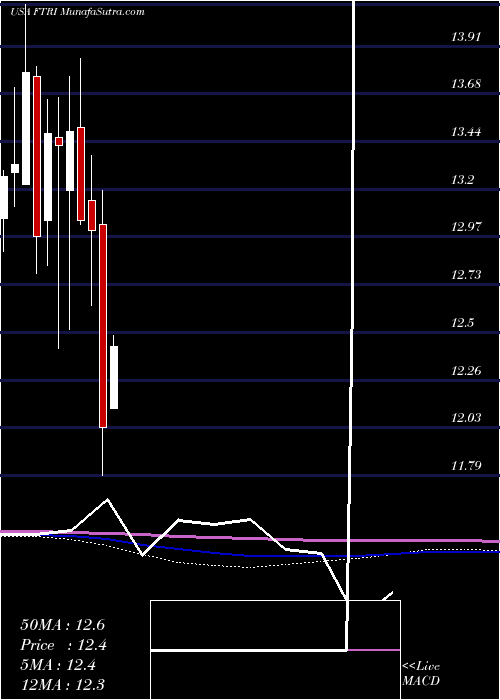This screenshot has width=500, height=700.
Task: Click the 12.73 price axis label
Action: point(467,275)
